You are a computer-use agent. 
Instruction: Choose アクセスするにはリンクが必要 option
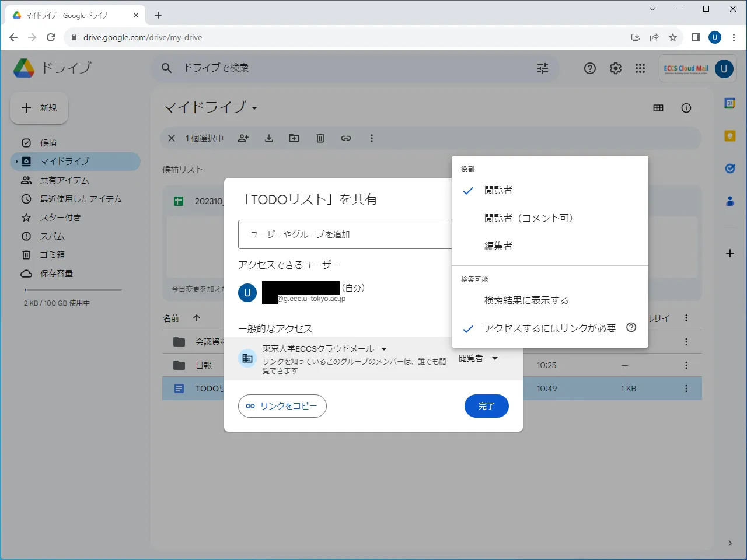pyautogui.click(x=550, y=328)
